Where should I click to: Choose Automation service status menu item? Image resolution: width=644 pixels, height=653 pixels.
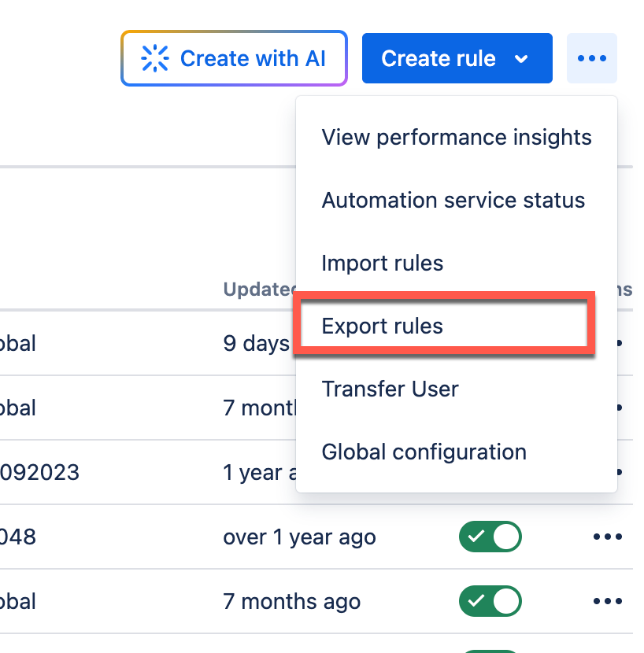(457, 201)
